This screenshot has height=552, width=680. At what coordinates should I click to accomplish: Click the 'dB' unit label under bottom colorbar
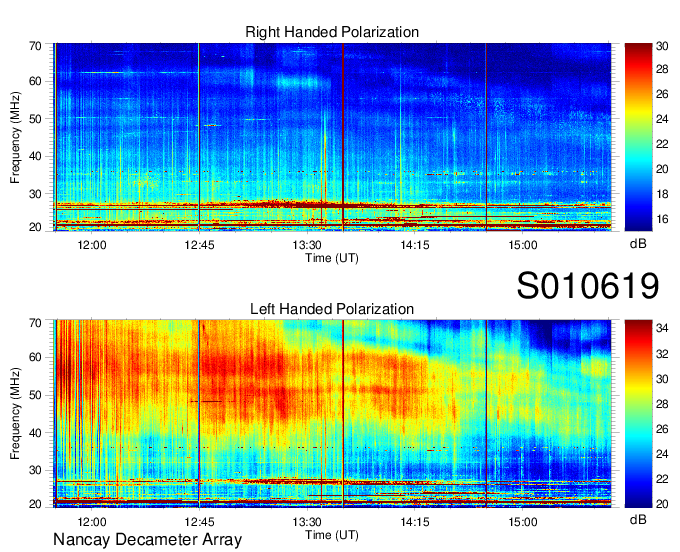[638, 519]
